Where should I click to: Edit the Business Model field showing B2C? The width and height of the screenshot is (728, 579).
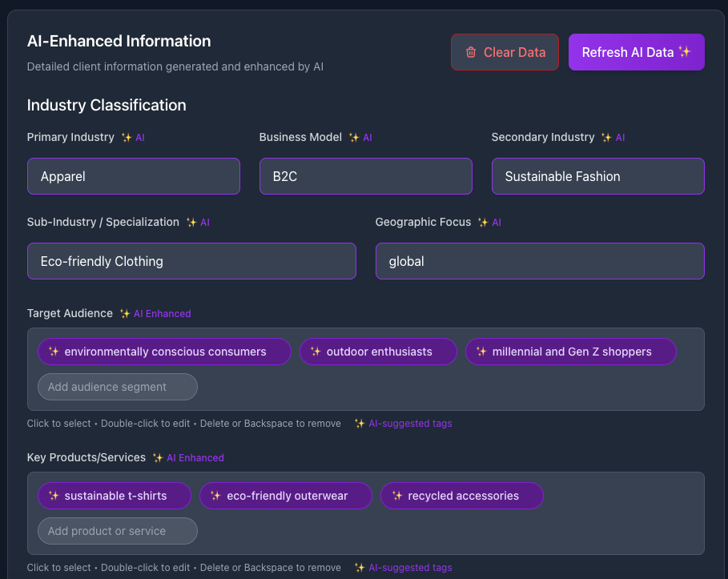tap(365, 176)
